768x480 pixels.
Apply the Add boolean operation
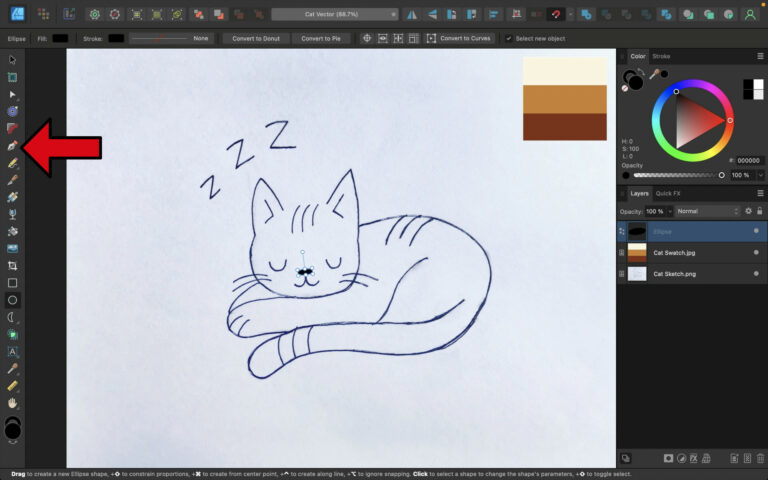tap(586, 14)
